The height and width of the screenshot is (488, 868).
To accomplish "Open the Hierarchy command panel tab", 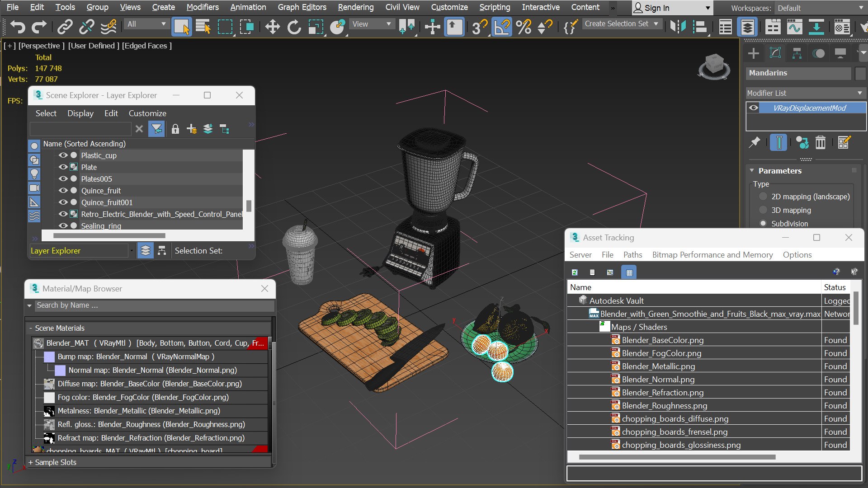I will [x=797, y=53].
